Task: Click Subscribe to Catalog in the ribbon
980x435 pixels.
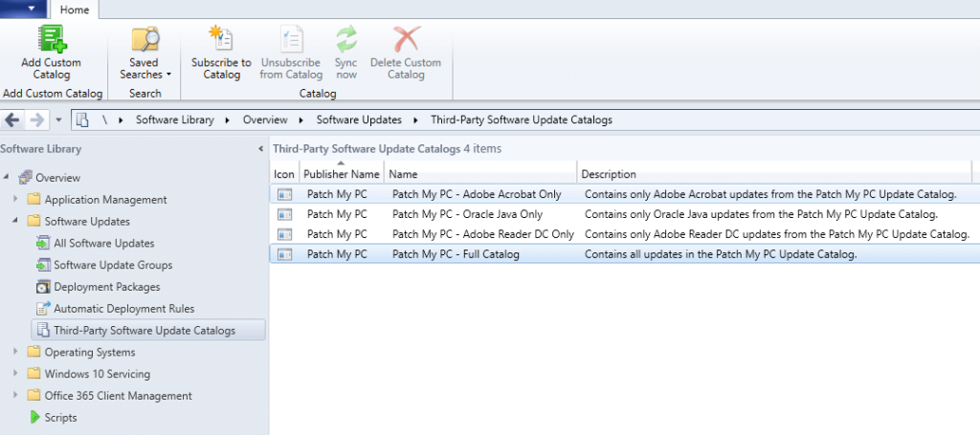Action: (221, 53)
